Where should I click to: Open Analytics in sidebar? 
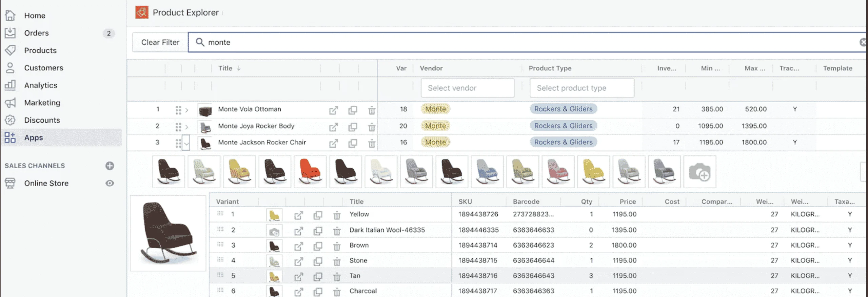41,85
